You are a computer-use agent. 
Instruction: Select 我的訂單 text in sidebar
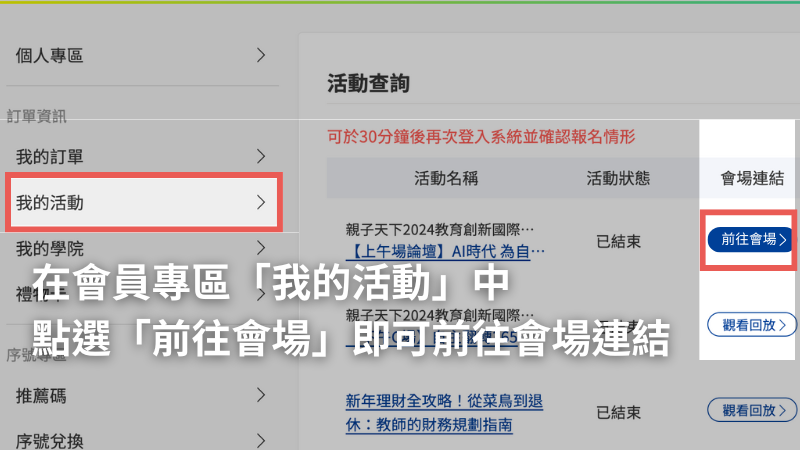coord(49,156)
